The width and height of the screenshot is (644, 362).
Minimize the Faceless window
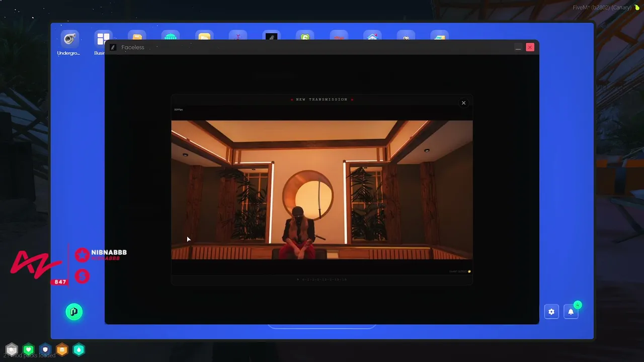(x=518, y=47)
